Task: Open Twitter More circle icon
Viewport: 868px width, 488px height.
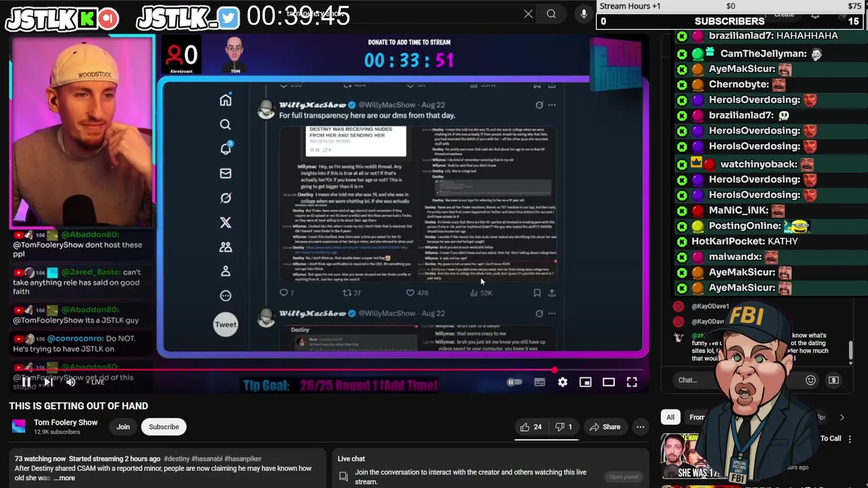Action: click(226, 296)
